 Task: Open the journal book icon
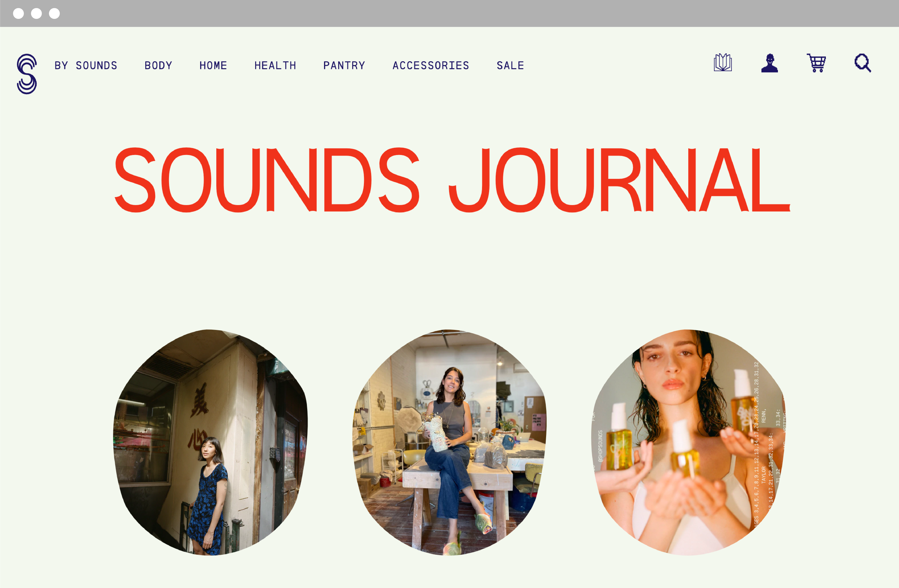723,63
